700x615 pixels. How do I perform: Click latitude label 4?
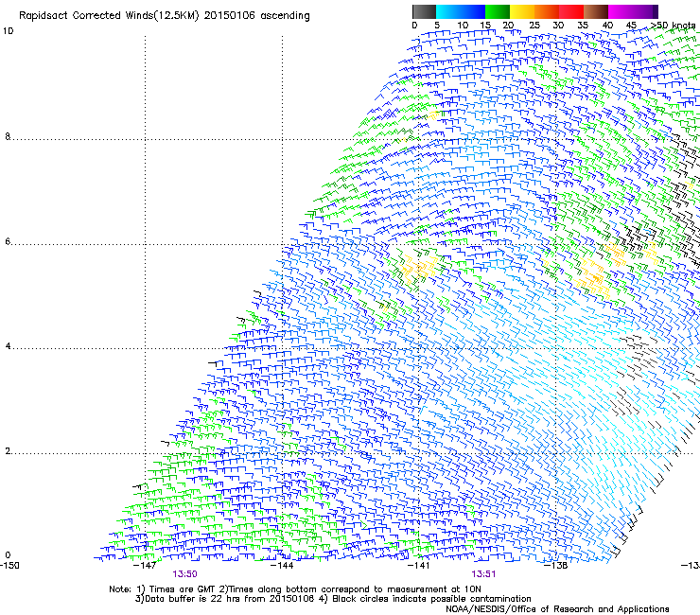(8, 346)
